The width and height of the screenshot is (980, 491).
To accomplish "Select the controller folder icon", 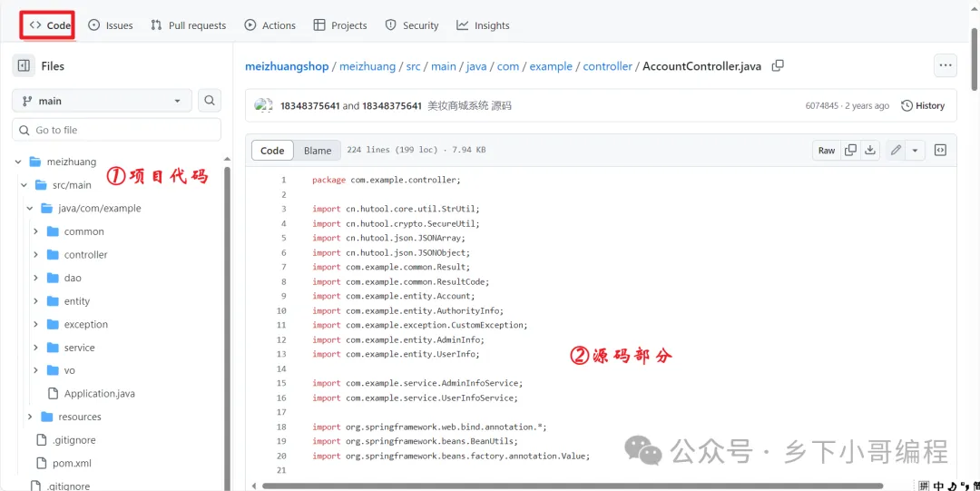I will click(53, 254).
